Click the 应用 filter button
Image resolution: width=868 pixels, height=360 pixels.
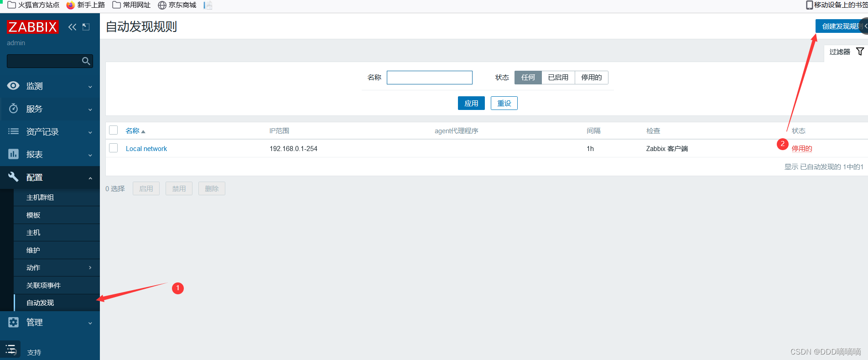click(x=471, y=103)
